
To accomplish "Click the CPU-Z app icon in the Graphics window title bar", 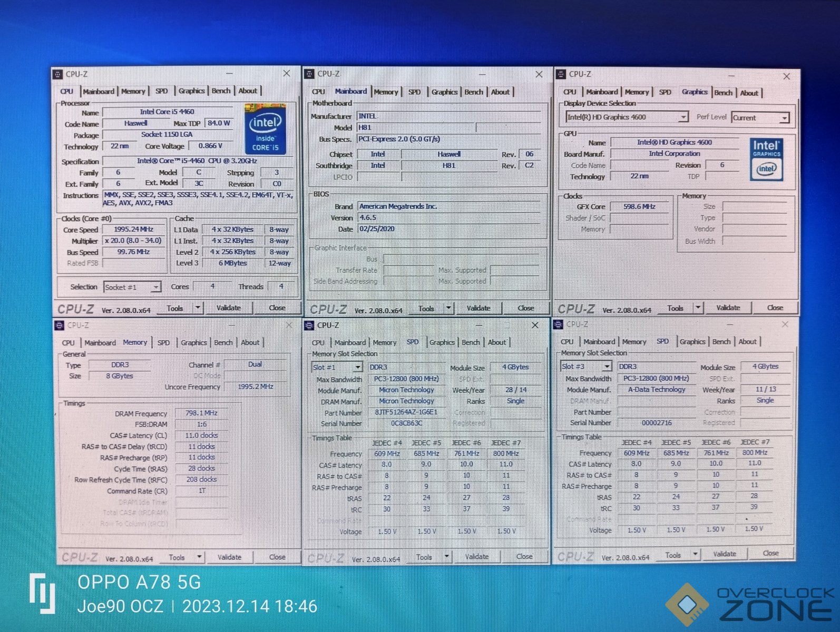I will [x=561, y=74].
